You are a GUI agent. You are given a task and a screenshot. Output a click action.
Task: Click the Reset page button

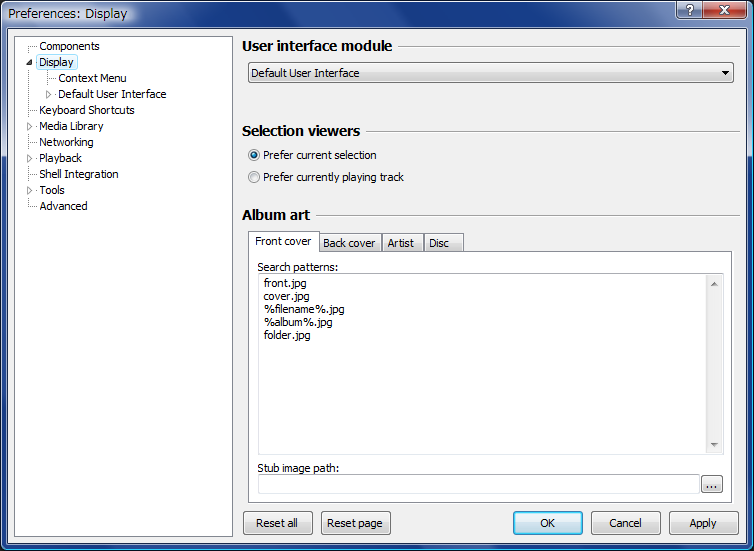[x=355, y=523]
